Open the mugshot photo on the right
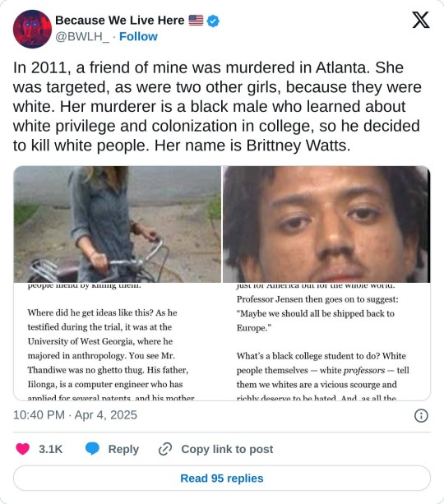Viewport: 444px width, 504px height. 326,224
